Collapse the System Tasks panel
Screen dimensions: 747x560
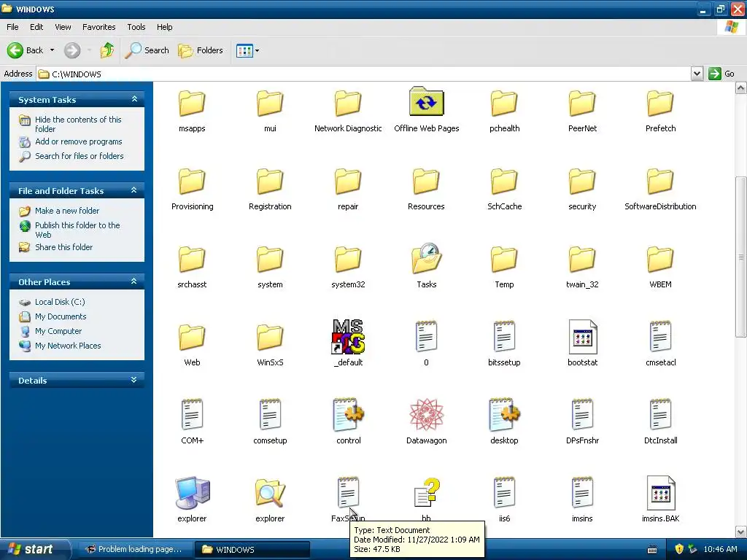134,99
